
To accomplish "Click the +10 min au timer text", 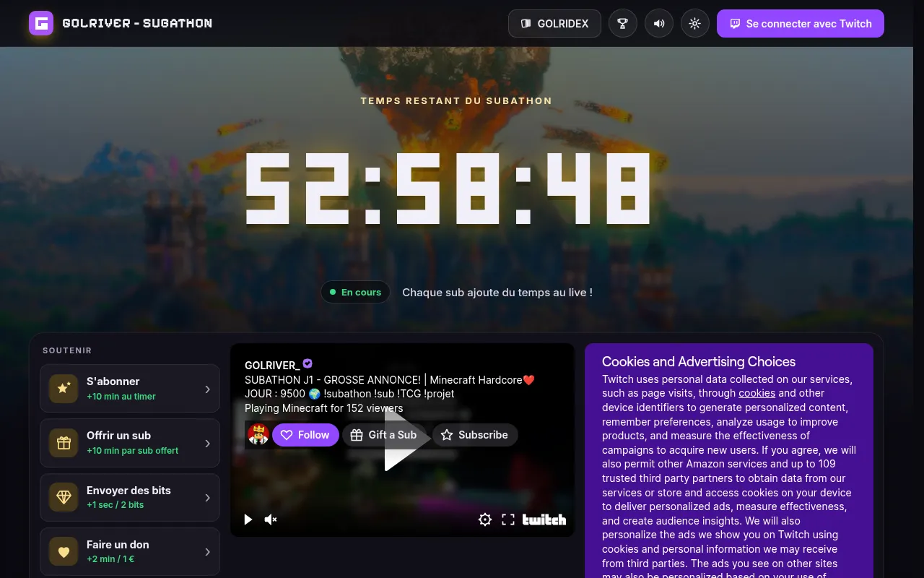I will [x=121, y=397].
